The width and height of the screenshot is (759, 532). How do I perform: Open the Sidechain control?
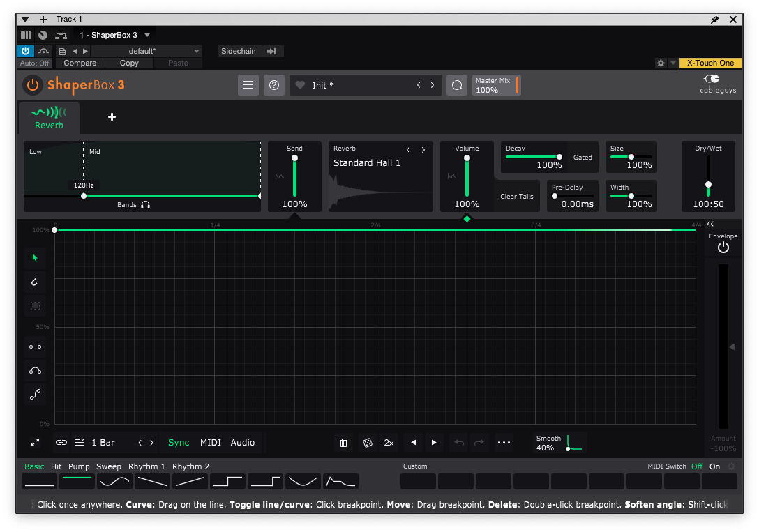click(250, 52)
